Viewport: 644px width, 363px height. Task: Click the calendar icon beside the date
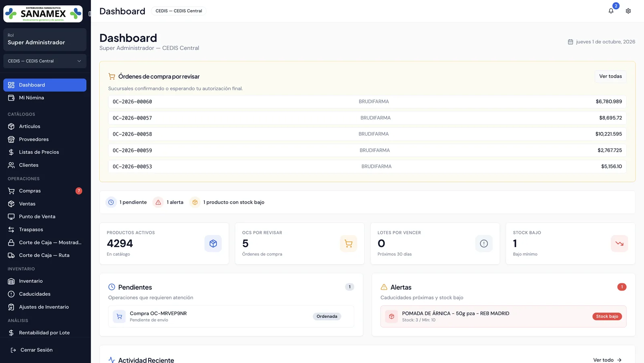click(570, 42)
